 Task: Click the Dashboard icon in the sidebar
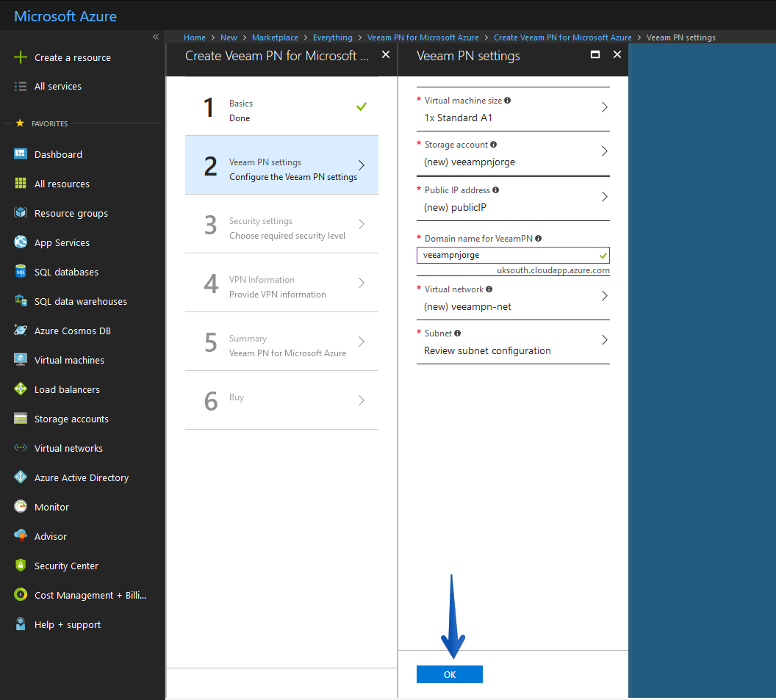coord(21,154)
